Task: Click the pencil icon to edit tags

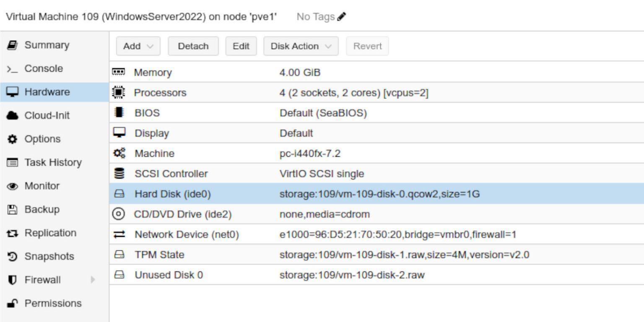Action: pyautogui.click(x=342, y=17)
